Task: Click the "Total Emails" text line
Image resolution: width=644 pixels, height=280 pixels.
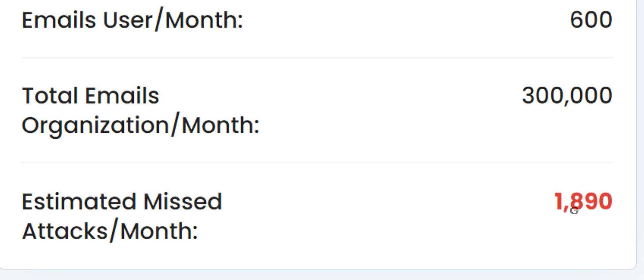Action: coord(90,96)
